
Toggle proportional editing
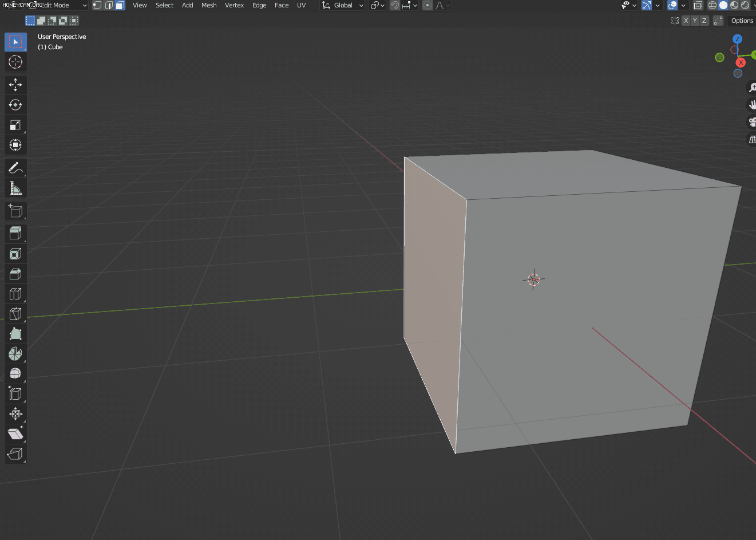[x=428, y=5]
